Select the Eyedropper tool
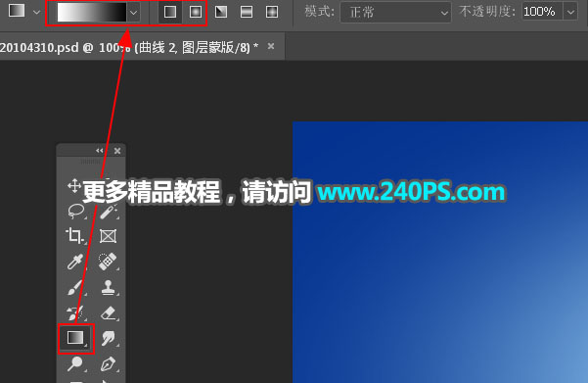 pos(75,262)
